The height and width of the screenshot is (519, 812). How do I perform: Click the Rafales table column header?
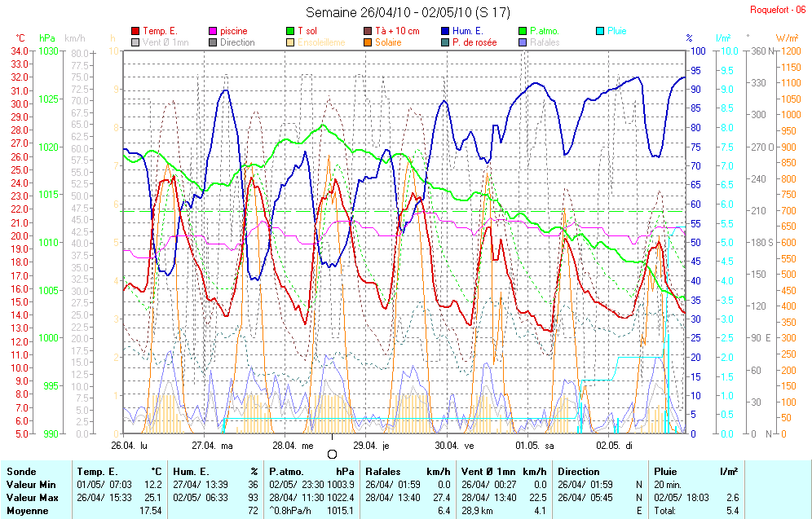[382, 472]
